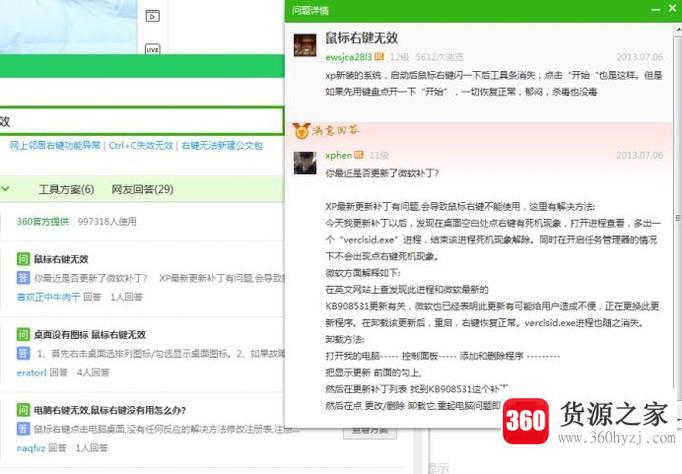682x474 pixels.
Task: Focus the green search input field
Action: pyautogui.click(x=141, y=121)
